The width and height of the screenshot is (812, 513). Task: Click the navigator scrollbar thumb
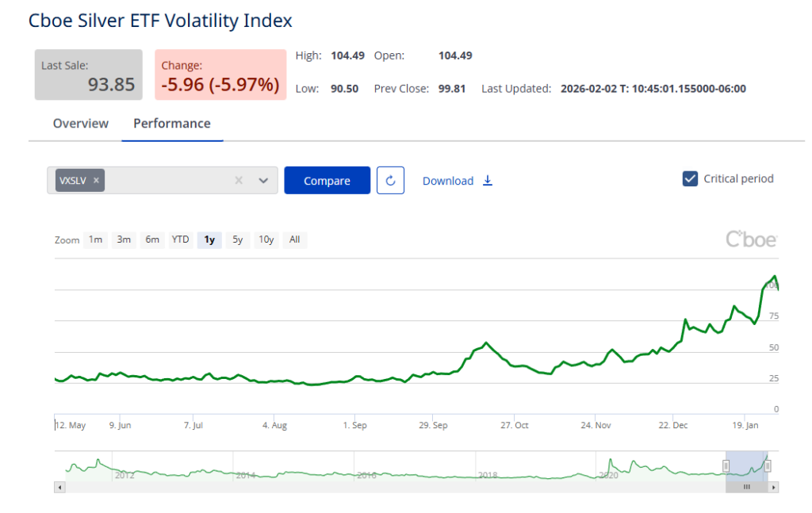point(746,487)
